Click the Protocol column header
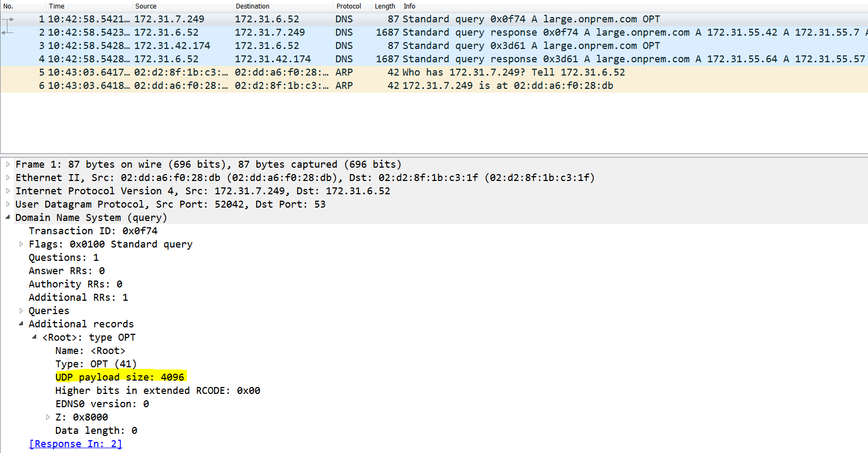The height and width of the screenshot is (453, 868). (x=348, y=6)
